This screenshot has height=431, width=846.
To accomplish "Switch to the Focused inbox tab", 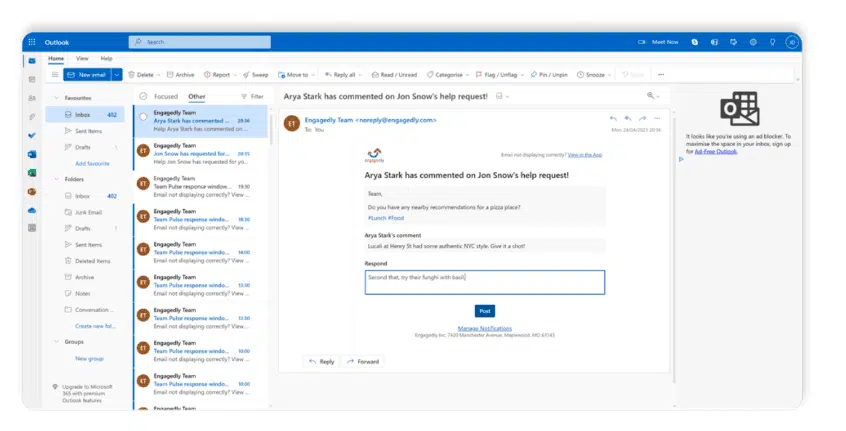I will tap(166, 97).
